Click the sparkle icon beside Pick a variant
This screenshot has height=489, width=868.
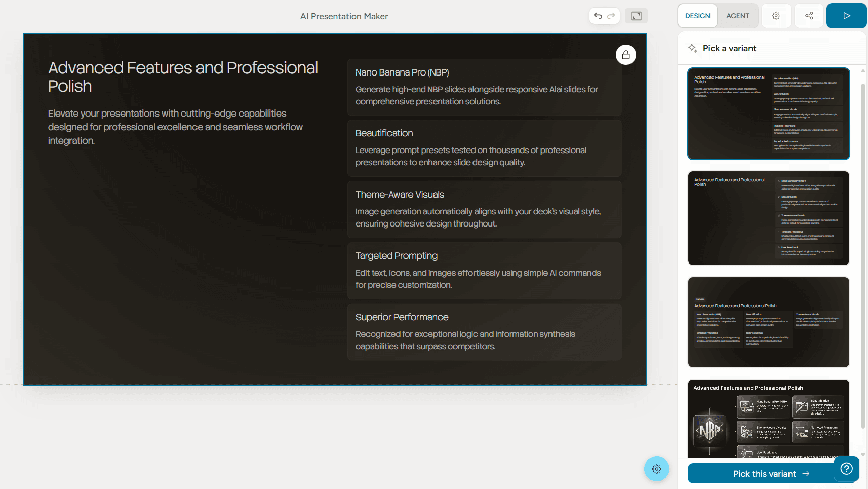click(x=693, y=48)
